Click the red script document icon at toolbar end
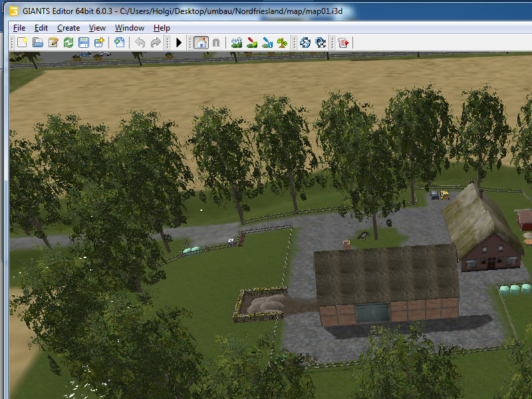532x399 pixels. tap(343, 43)
